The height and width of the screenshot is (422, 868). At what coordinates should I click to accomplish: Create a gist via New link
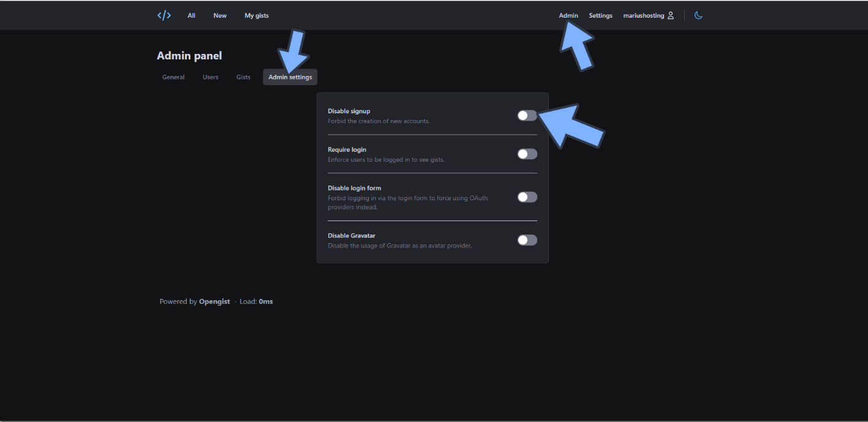point(220,15)
